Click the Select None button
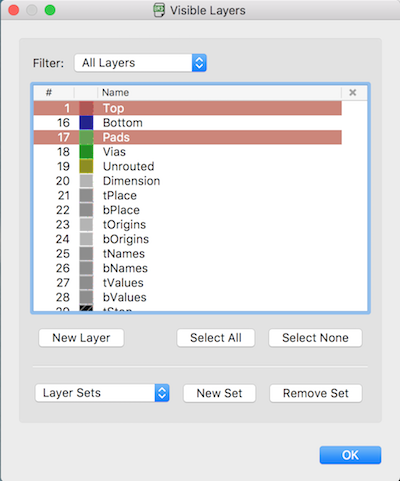 [x=315, y=338]
